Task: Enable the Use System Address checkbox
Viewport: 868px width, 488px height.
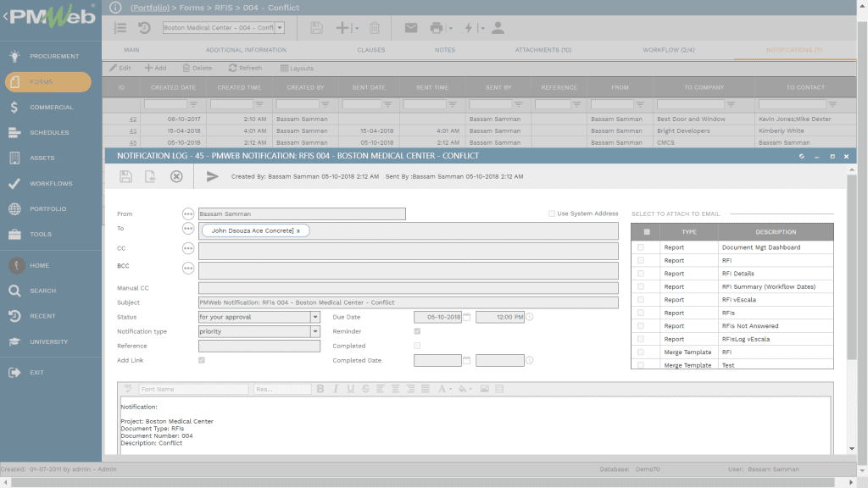Action: point(551,213)
